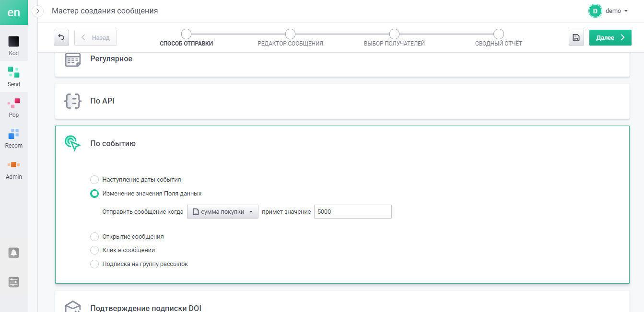Click the Назад back button
The image size is (644, 312).
[x=96, y=37]
